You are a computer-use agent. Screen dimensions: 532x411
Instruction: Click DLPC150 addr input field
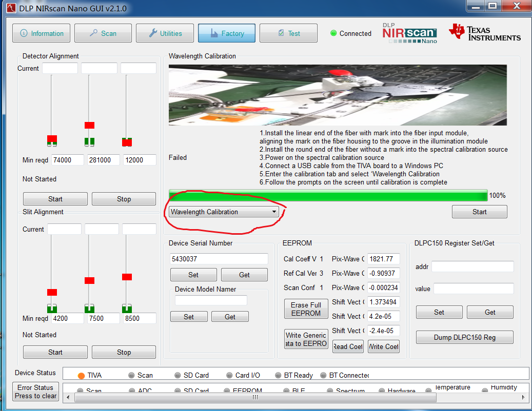point(472,266)
